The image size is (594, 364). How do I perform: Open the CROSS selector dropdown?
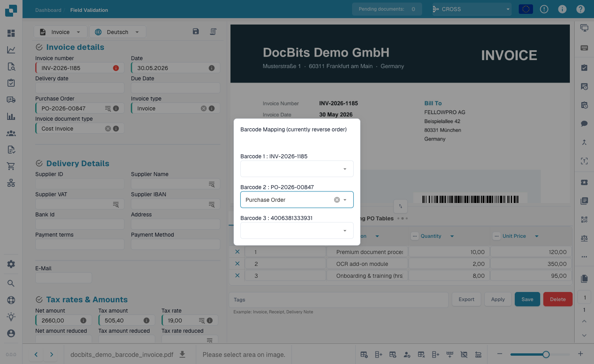click(472, 9)
